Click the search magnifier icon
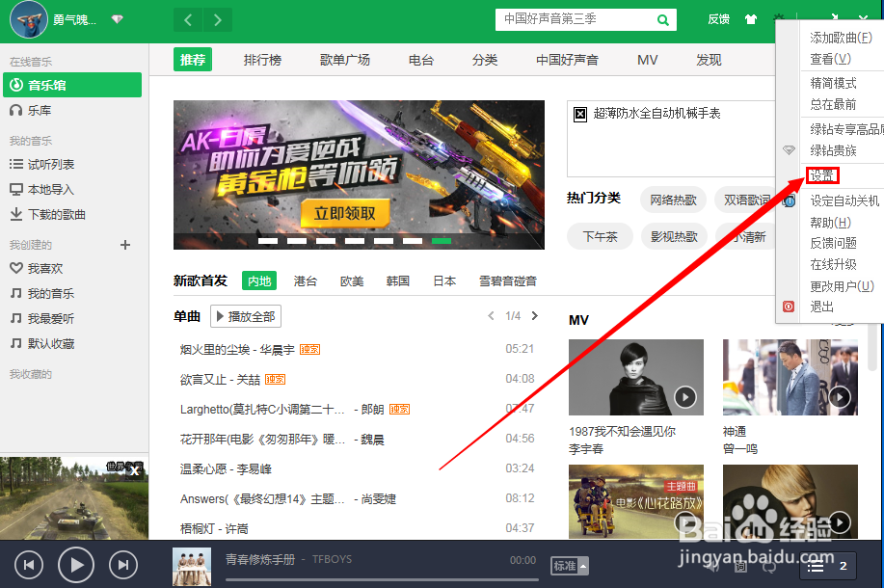The image size is (884, 588). tap(663, 20)
